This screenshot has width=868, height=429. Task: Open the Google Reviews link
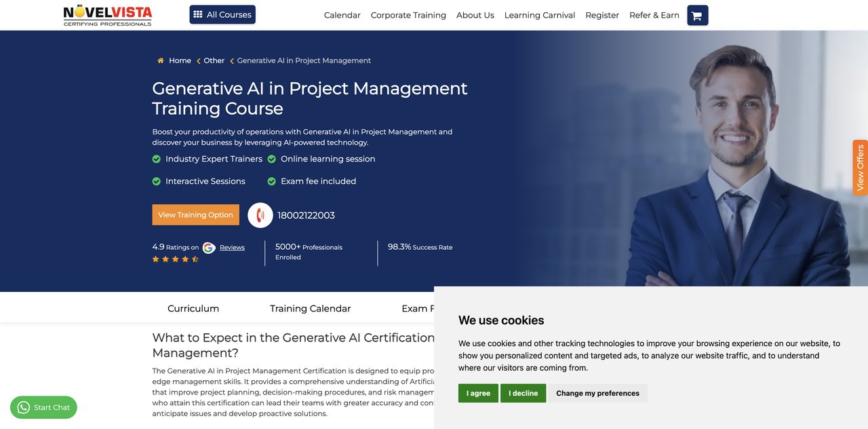click(232, 248)
